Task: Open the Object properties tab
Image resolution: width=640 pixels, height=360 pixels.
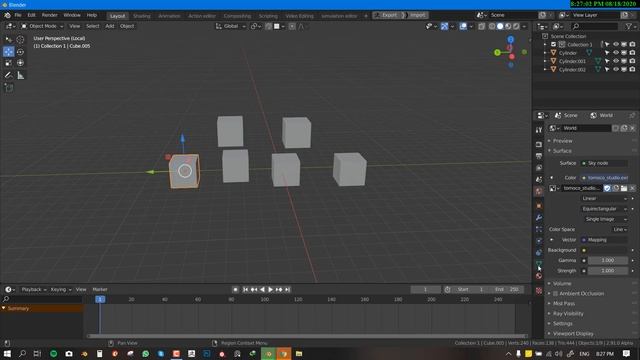Action: click(539, 206)
